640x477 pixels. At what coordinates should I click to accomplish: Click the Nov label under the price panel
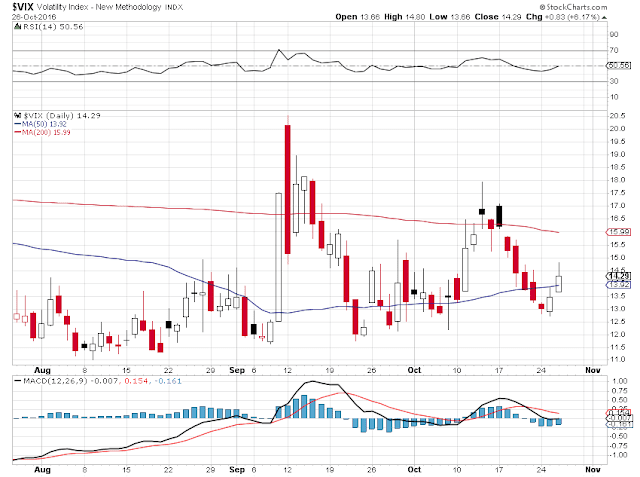click(593, 370)
